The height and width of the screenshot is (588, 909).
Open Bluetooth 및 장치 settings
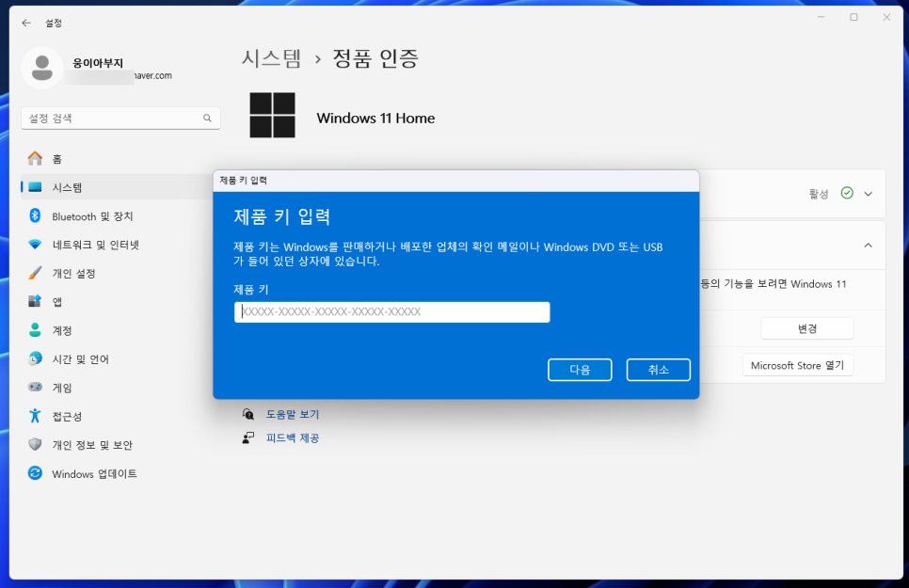[x=120, y=215]
